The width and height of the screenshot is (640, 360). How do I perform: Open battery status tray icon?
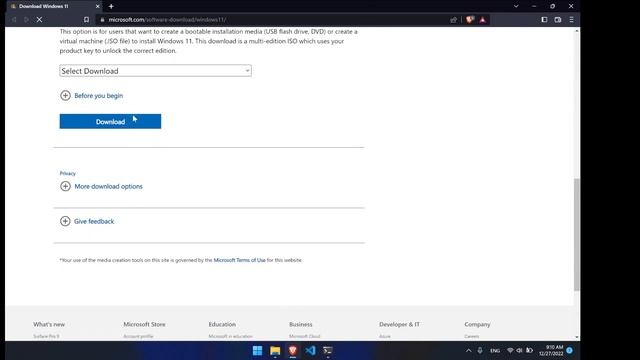point(529,351)
